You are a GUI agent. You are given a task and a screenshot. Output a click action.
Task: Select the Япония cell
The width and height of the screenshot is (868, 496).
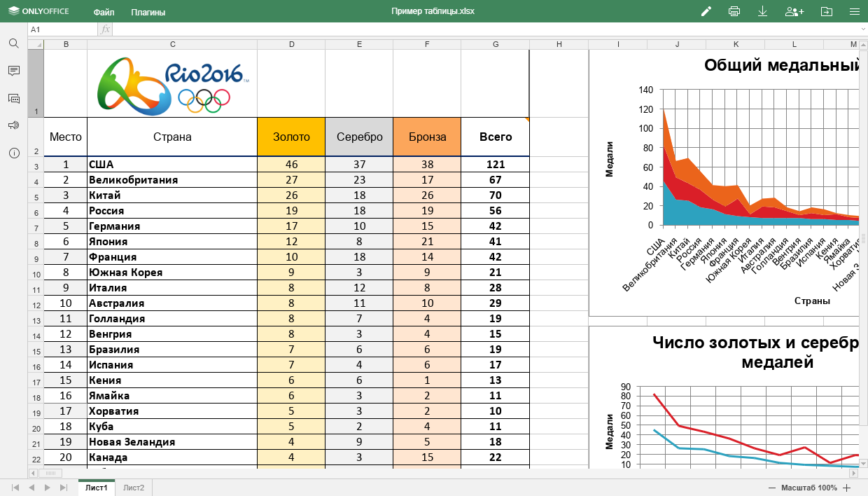tap(172, 242)
